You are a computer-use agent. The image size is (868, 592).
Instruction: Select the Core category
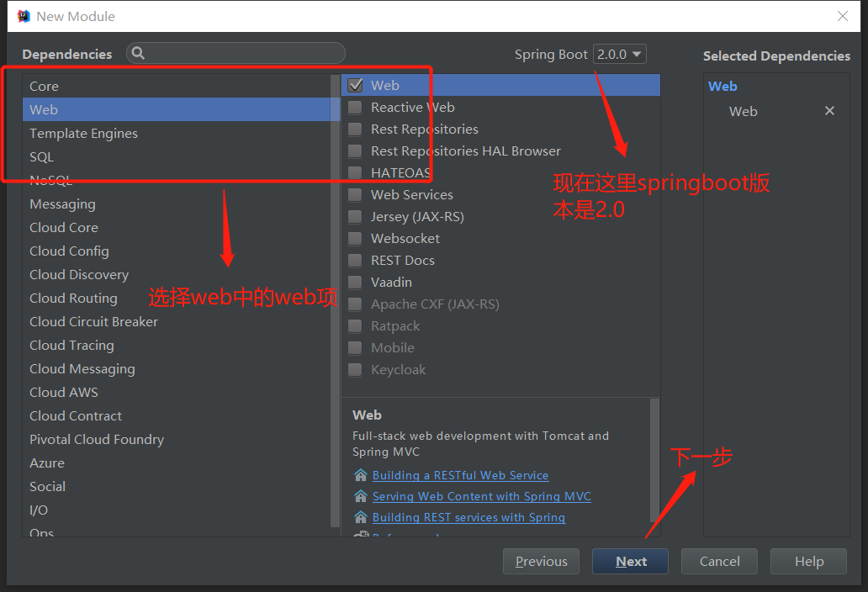[176, 87]
